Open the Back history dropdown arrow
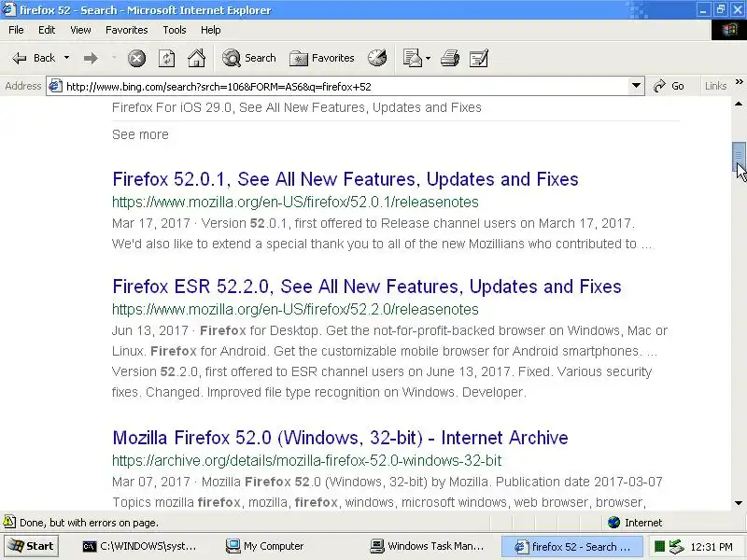 [x=66, y=58]
